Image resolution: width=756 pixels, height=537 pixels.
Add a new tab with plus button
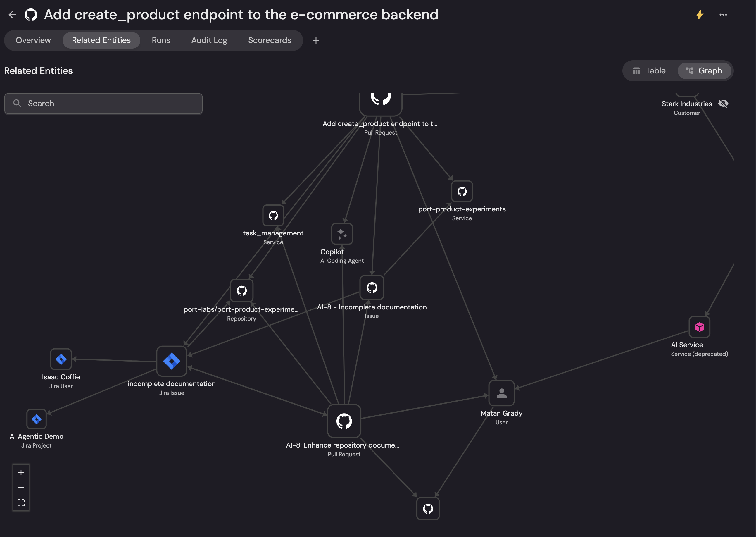click(316, 40)
